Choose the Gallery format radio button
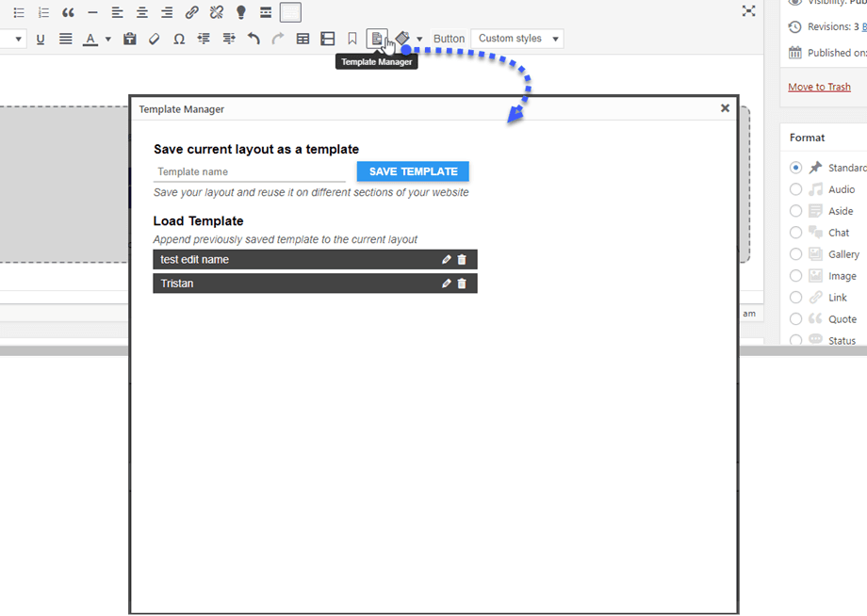 (796, 254)
